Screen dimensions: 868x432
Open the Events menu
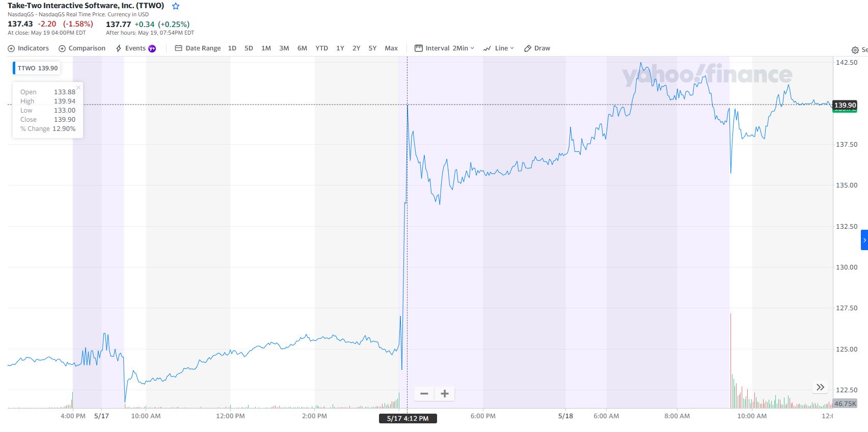click(135, 48)
